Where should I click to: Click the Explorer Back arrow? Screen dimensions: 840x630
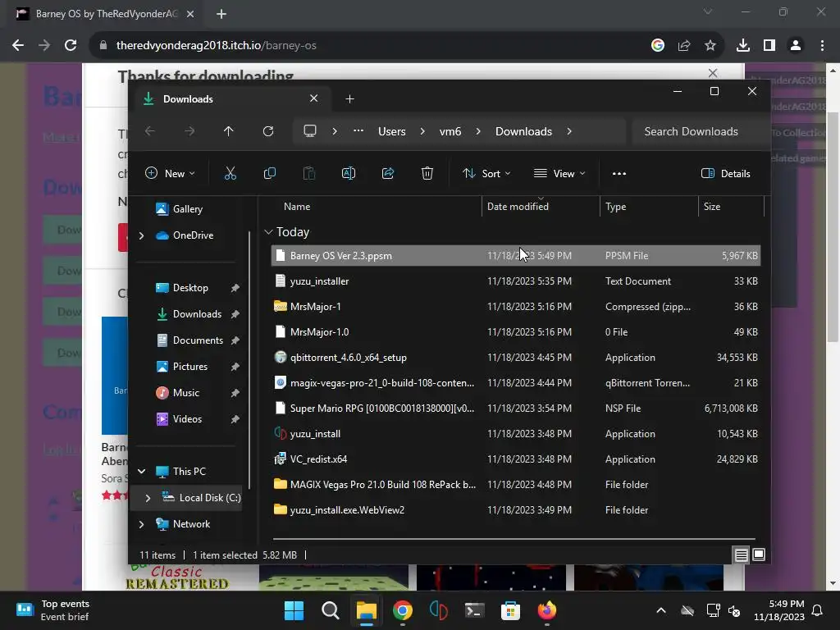[150, 131]
